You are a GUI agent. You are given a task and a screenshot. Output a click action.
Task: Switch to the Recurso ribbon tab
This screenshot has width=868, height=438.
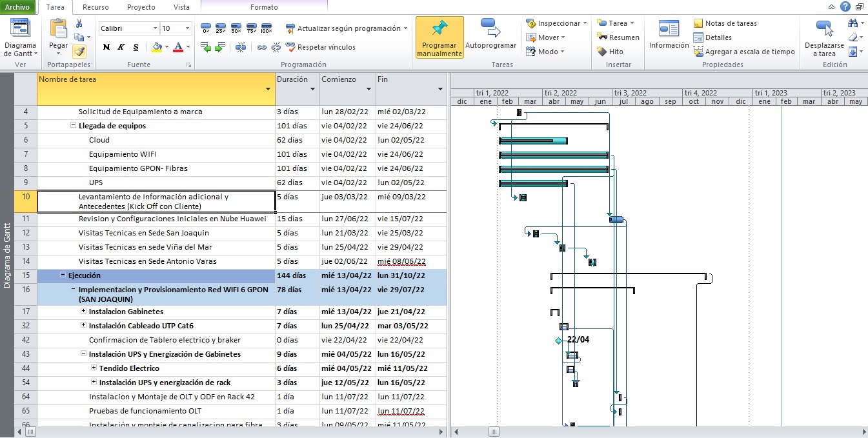tap(96, 7)
